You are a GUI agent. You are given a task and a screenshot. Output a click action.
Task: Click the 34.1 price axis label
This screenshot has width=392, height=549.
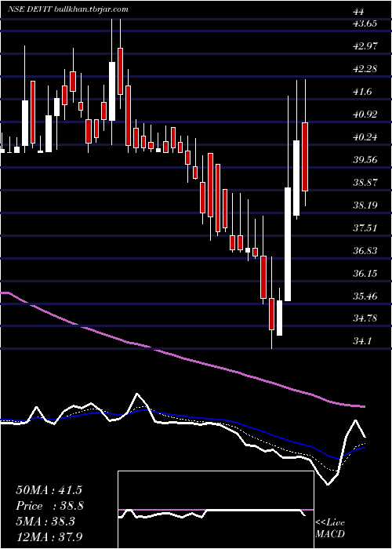coord(362,341)
